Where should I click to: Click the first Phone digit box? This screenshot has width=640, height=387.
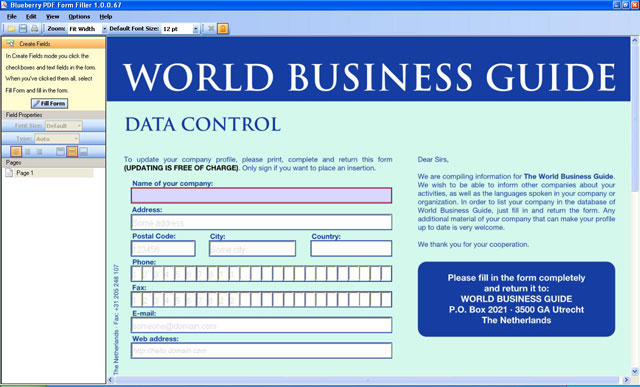click(136, 274)
